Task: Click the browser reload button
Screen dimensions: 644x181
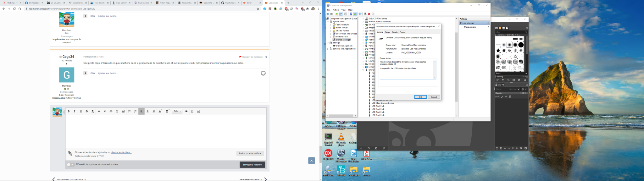Action: pos(14,9)
